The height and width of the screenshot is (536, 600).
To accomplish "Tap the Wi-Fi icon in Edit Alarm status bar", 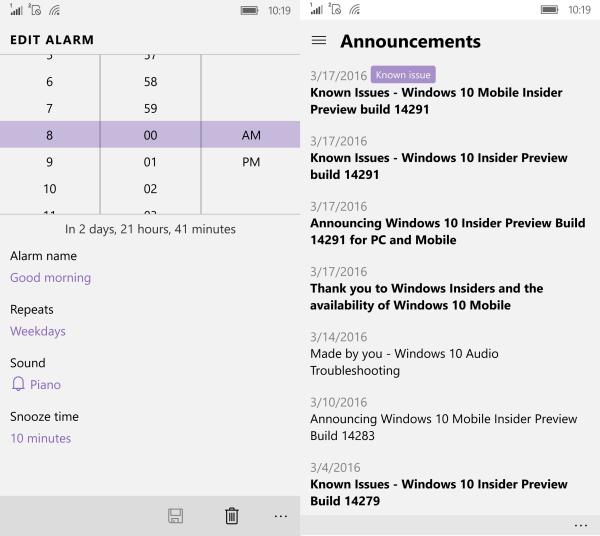I will (54, 10).
